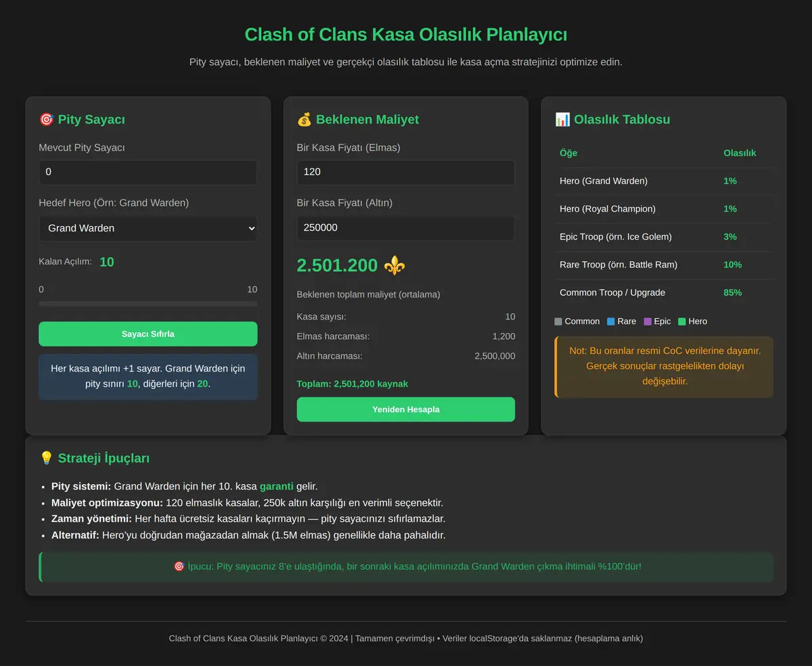
Task: Click the 2.501.200 expected cost figure
Action: pyautogui.click(x=337, y=265)
